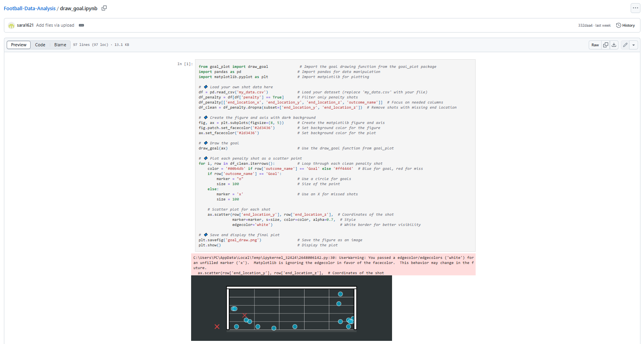Edit this file with pencil icon
The height and width of the screenshot is (344, 644).
(625, 45)
